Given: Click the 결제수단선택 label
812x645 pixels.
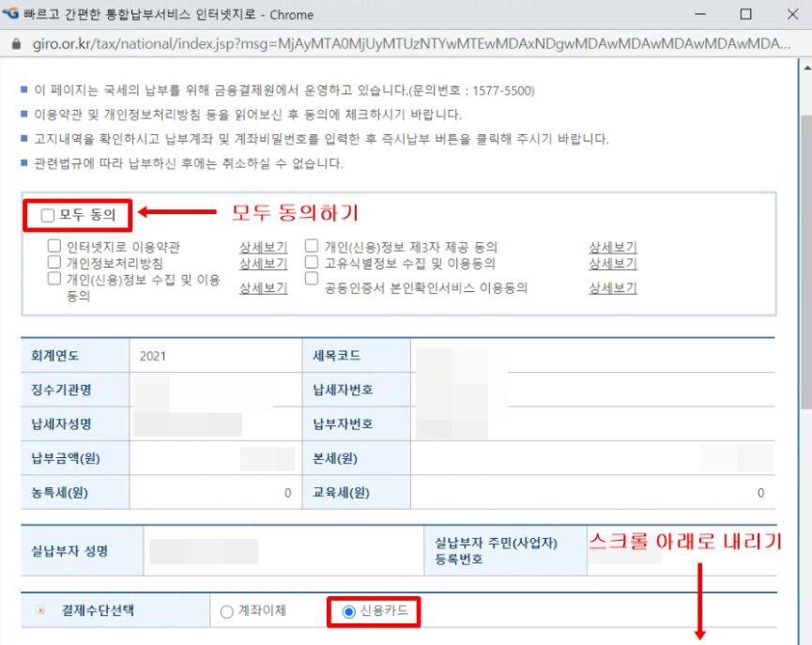Looking at the screenshot, I should pos(98,610).
